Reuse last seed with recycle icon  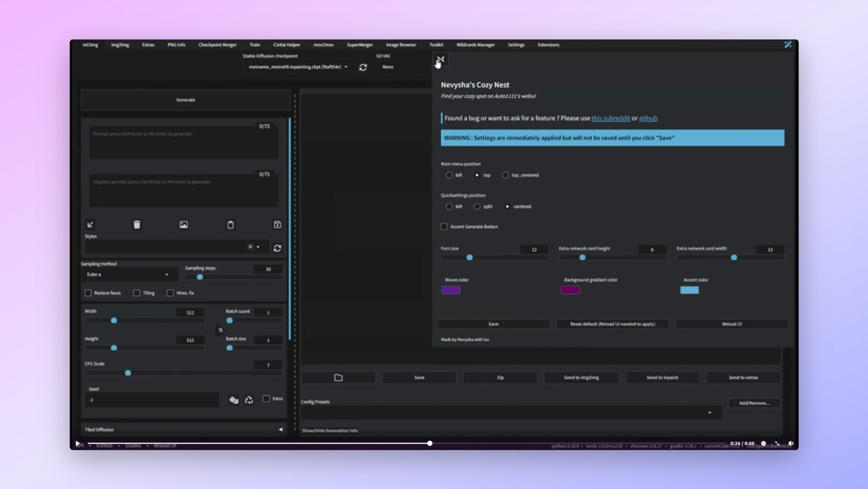tap(249, 400)
